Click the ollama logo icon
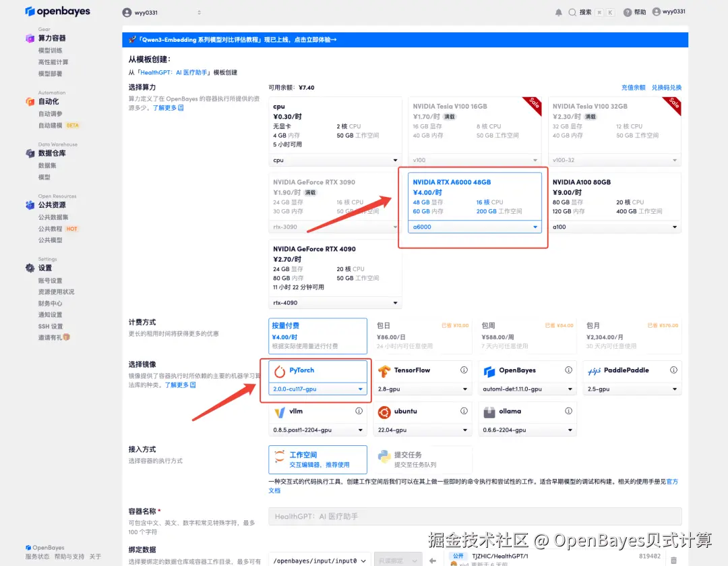The image size is (728, 566). 489,412
